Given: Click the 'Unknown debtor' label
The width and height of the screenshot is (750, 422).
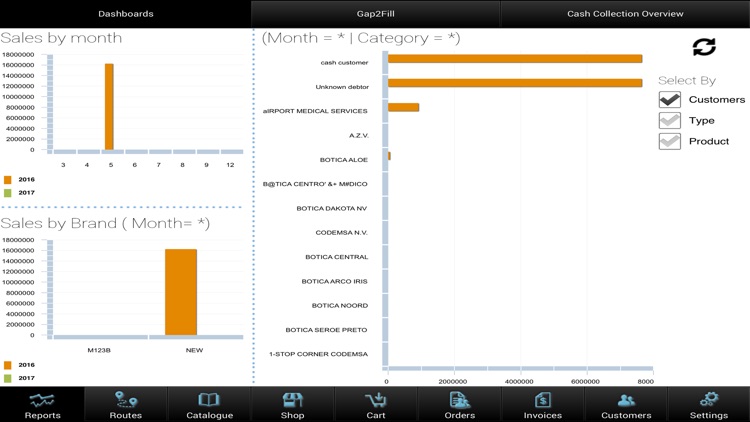Looking at the screenshot, I should 342,87.
